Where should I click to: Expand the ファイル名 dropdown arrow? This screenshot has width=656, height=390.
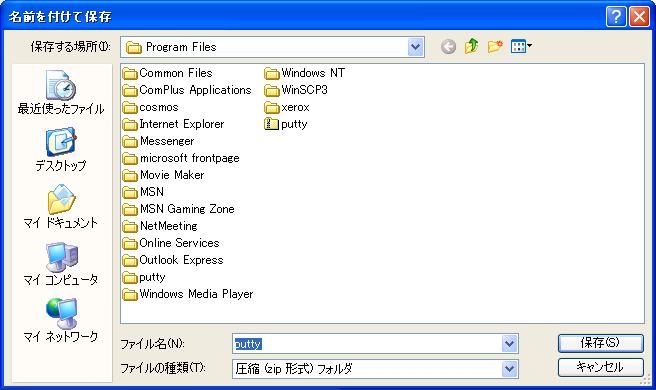click(509, 344)
